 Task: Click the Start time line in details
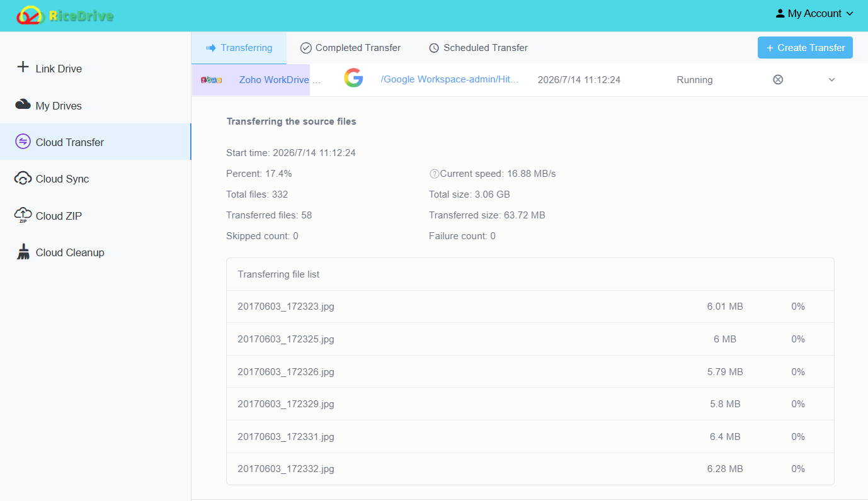click(291, 153)
